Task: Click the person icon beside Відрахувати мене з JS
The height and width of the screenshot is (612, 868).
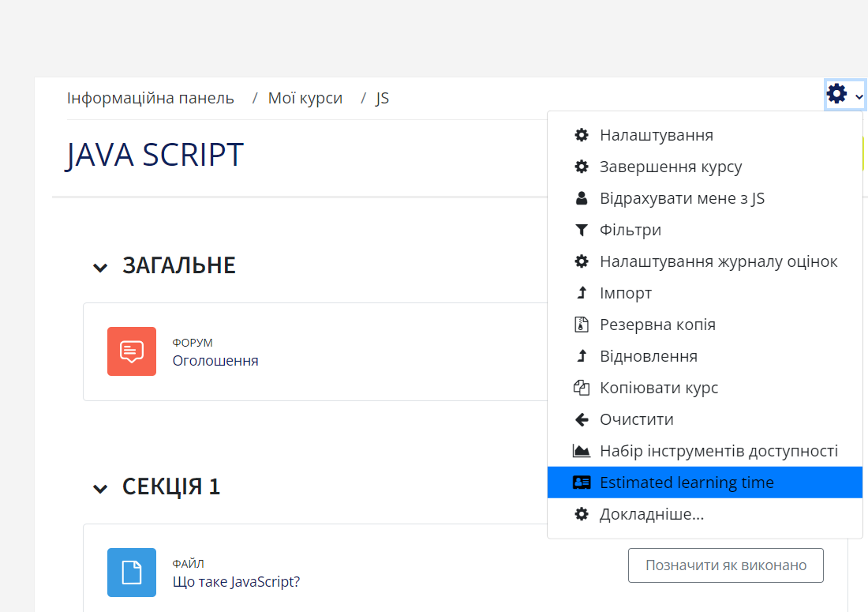Action: [x=582, y=197]
